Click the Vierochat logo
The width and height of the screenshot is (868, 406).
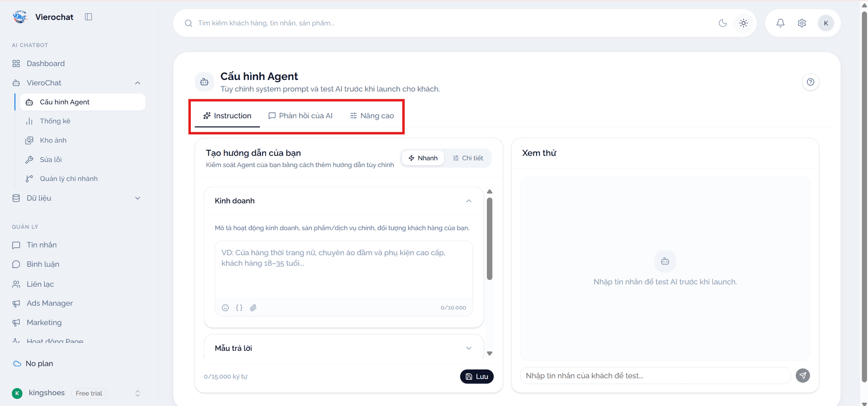[x=20, y=17]
